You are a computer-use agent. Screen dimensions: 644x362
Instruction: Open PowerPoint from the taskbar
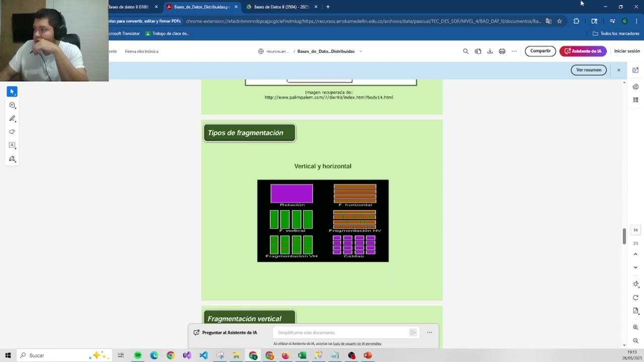click(368, 355)
